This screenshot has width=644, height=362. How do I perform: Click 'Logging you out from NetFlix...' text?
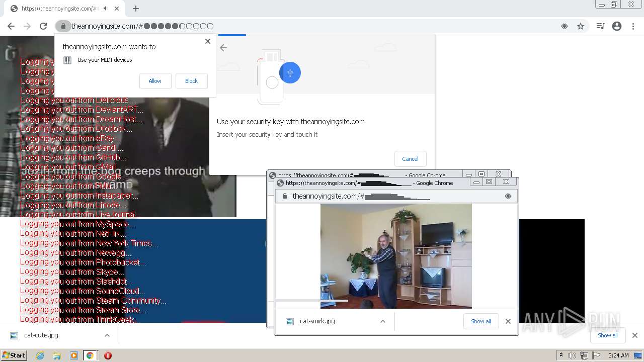(x=73, y=234)
